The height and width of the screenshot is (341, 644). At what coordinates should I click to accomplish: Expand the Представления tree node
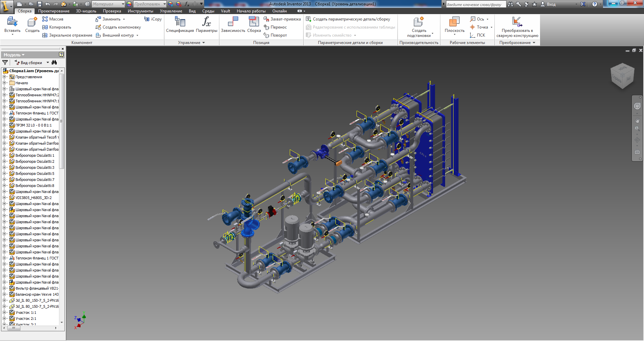(4, 77)
